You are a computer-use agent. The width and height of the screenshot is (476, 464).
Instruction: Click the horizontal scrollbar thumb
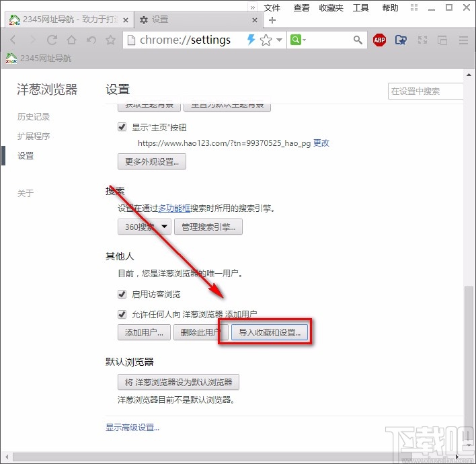[x=212, y=457]
